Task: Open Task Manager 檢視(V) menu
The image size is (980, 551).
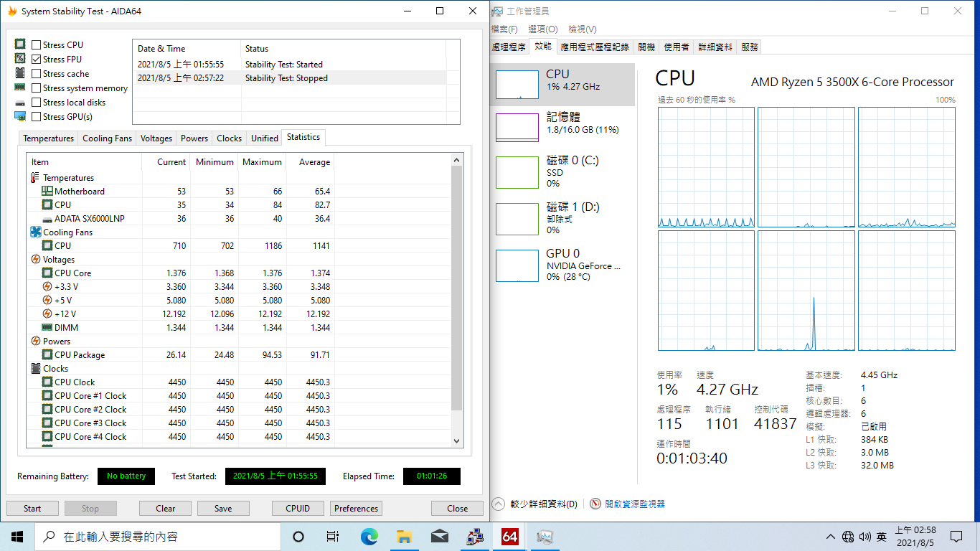Action: click(x=582, y=29)
